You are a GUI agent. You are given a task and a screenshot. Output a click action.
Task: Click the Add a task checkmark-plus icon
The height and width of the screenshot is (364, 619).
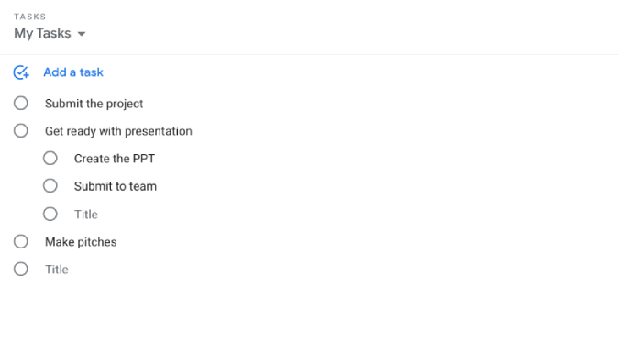(x=21, y=72)
